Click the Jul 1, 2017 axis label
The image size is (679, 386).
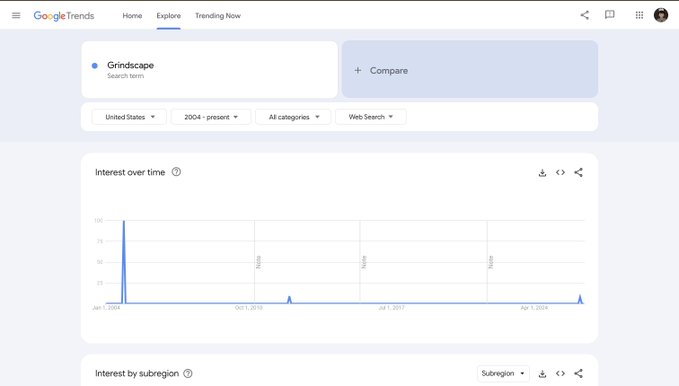[x=391, y=308]
